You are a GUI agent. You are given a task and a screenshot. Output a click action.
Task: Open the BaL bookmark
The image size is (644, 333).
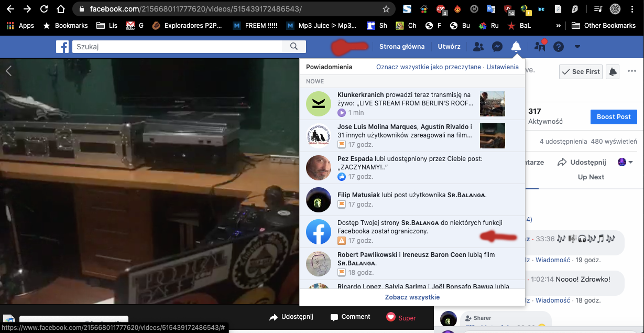coord(519,25)
